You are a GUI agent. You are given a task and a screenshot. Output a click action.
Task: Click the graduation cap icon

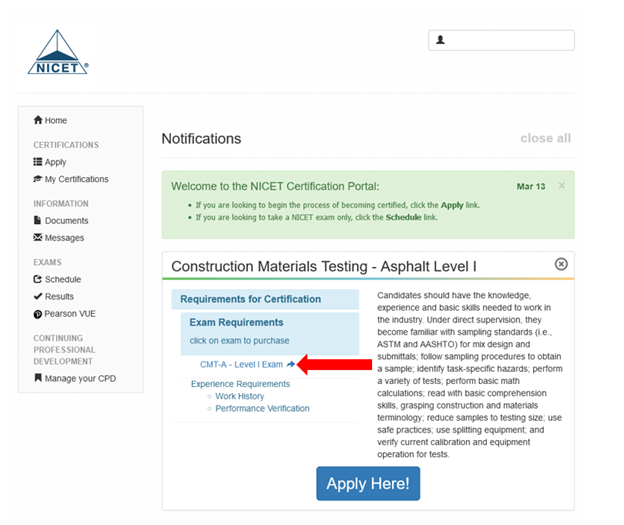pos(38,179)
